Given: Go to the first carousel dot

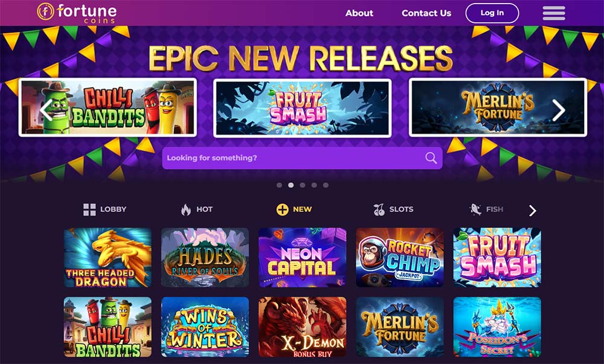Looking at the screenshot, I should point(279,185).
